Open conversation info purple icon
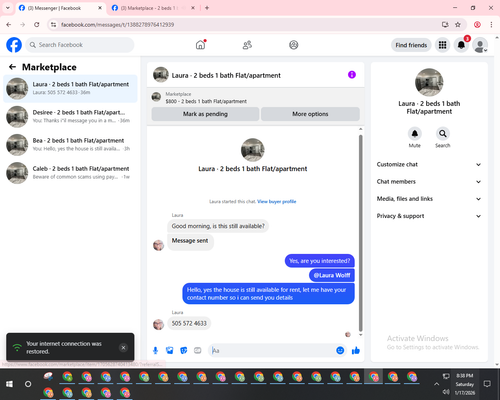The width and height of the screenshot is (500, 400). pyautogui.click(x=352, y=75)
